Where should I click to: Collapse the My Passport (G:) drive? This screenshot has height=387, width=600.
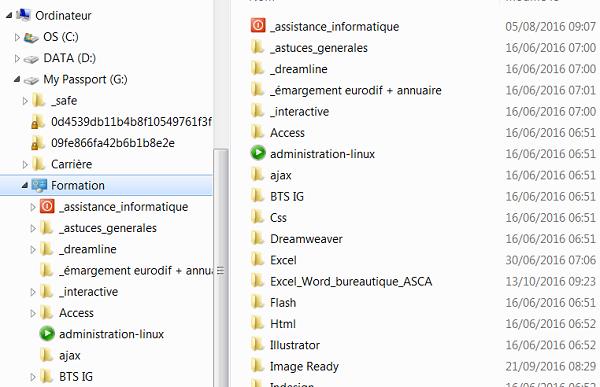click(17, 79)
